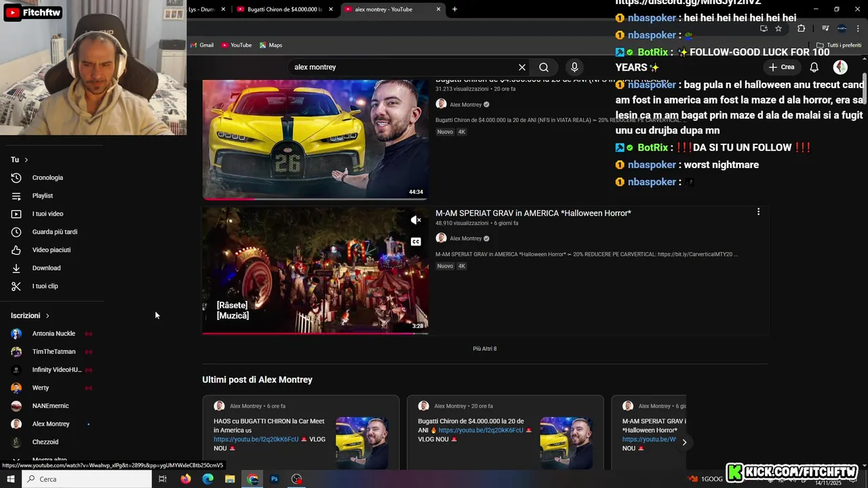Click the install app icon in address bar
This screenshot has height=488, width=868.
click(764, 28)
